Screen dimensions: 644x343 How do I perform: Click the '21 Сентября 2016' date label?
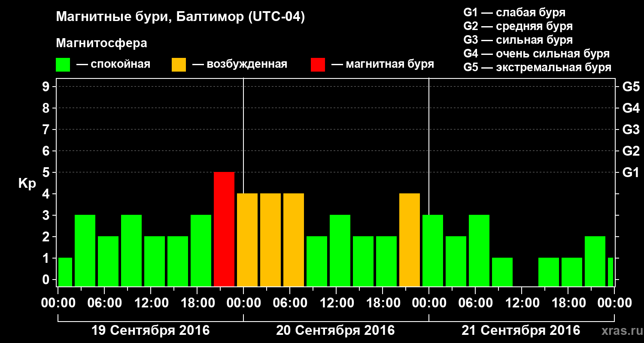[521, 331]
